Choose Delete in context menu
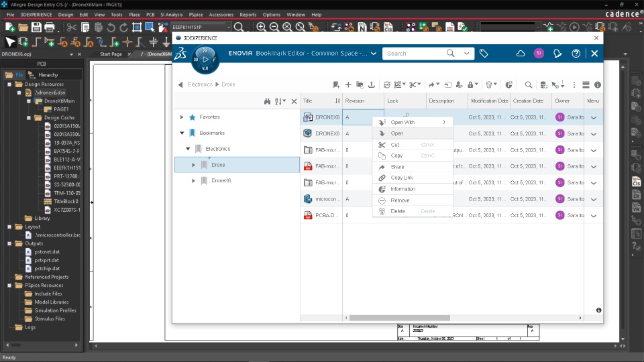The width and height of the screenshot is (644, 362). coord(413,211)
